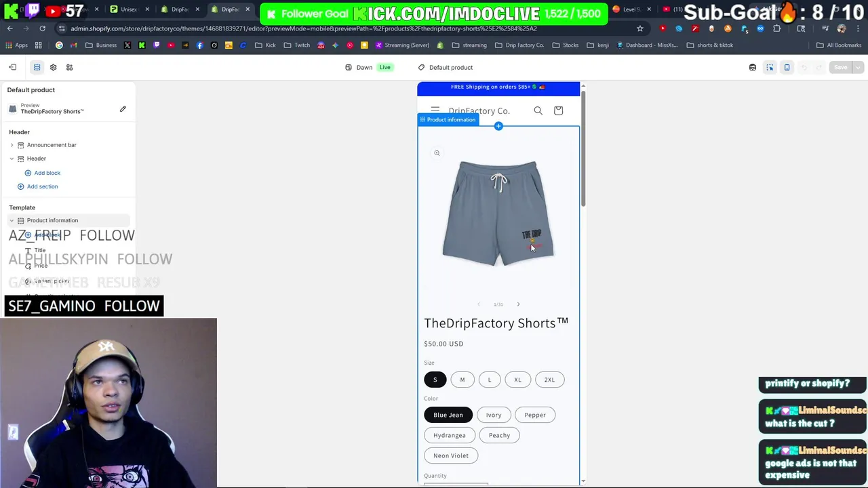Open shorts & tiktok bookmarks folder
868x488 pixels.
(710, 45)
